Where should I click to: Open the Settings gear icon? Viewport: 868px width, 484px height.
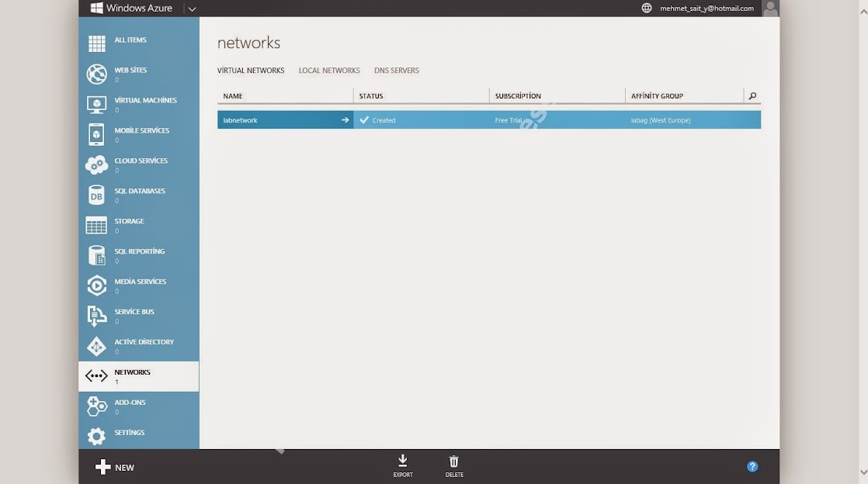click(96, 437)
